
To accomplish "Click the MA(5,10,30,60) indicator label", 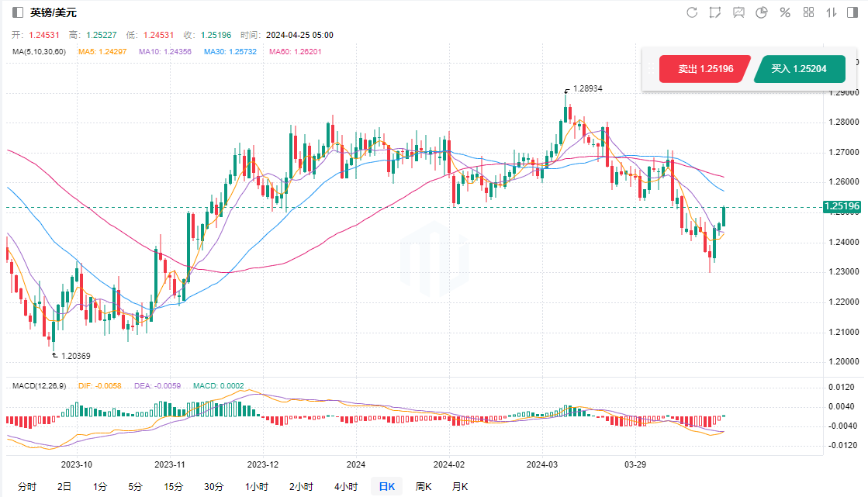I will coord(40,52).
